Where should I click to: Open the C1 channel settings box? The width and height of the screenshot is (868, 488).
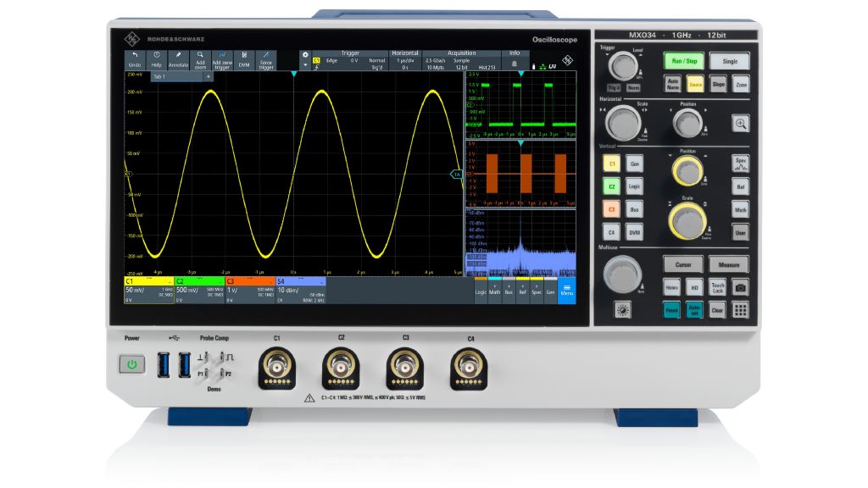pyautogui.click(x=148, y=289)
